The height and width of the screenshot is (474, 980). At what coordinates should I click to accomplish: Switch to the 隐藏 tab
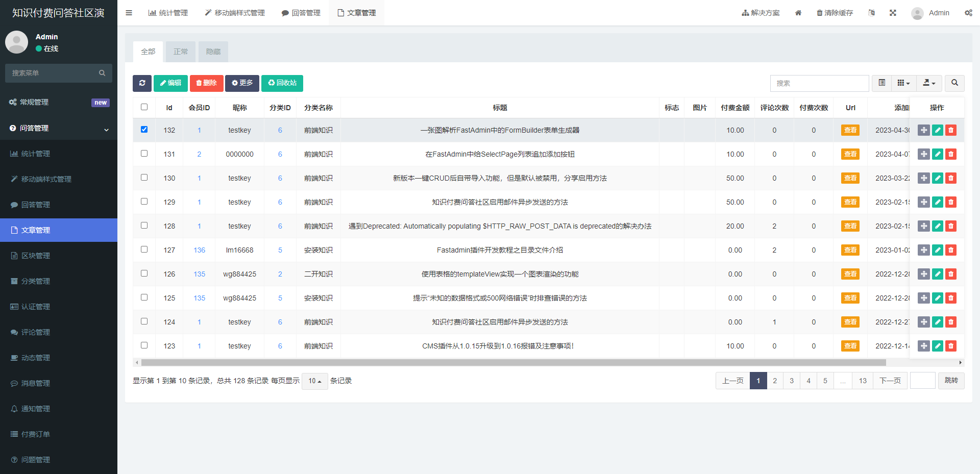tap(213, 52)
